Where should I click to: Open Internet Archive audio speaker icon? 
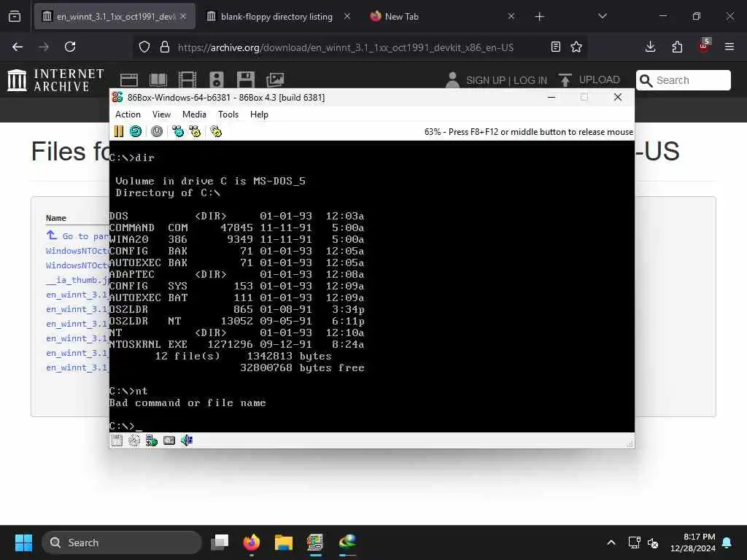pyautogui.click(x=216, y=80)
